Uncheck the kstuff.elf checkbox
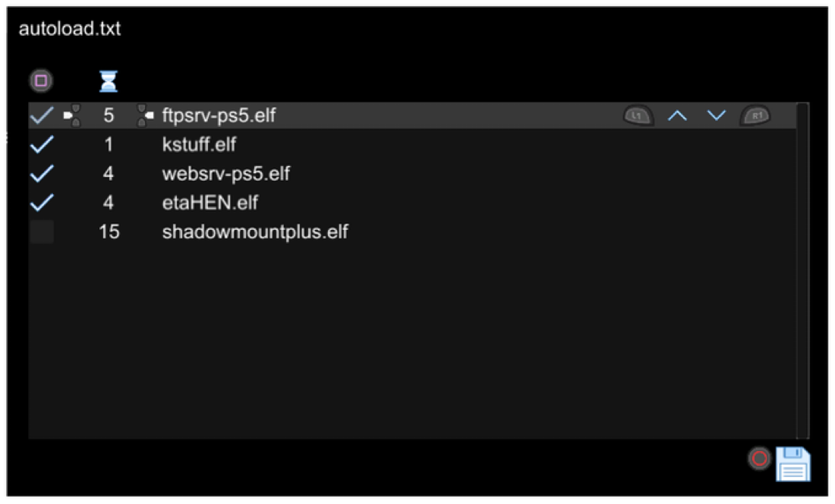 click(42, 144)
